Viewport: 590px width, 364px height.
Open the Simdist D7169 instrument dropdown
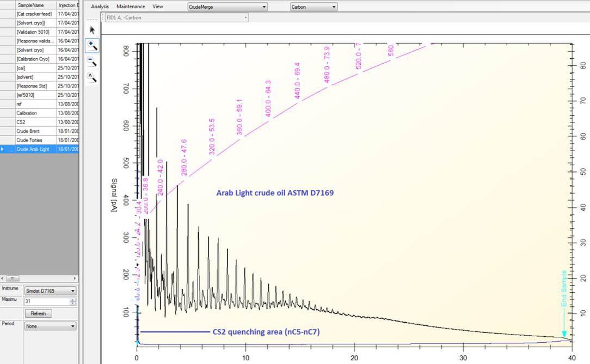(50, 291)
